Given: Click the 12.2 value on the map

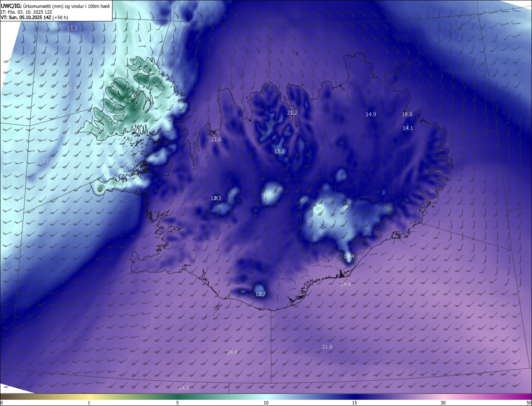Looking at the screenshot, I should (48, 161).
